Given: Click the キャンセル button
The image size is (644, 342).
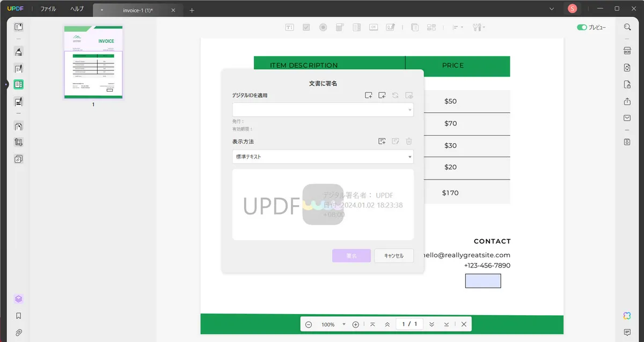Looking at the screenshot, I should pyautogui.click(x=394, y=256).
